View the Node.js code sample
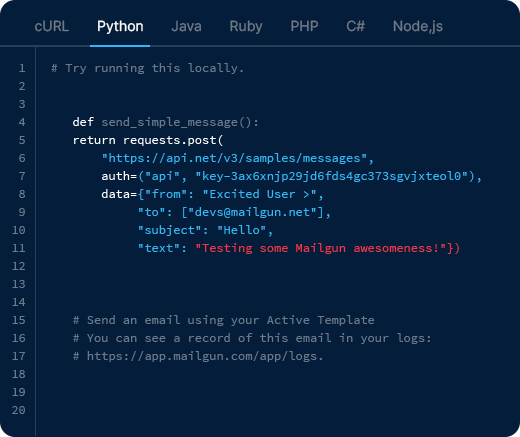Screen dimensions: 520x437 pos(418,26)
